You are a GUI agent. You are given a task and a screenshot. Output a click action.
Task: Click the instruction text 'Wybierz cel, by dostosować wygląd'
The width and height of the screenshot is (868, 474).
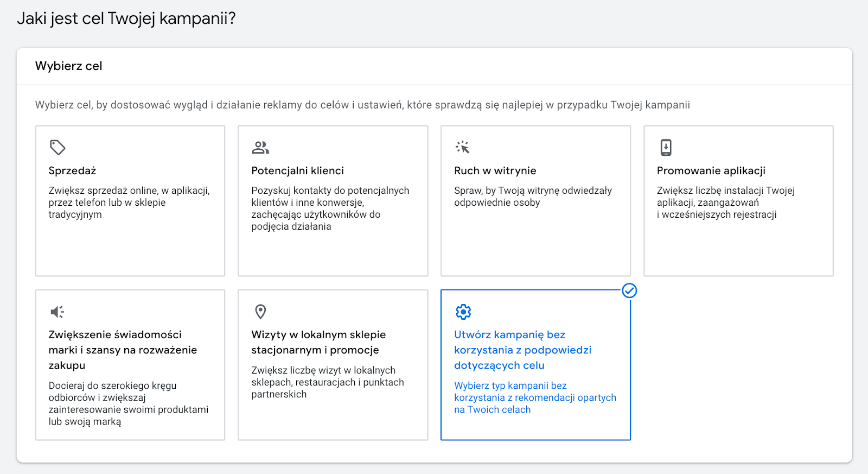[x=362, y=105]
